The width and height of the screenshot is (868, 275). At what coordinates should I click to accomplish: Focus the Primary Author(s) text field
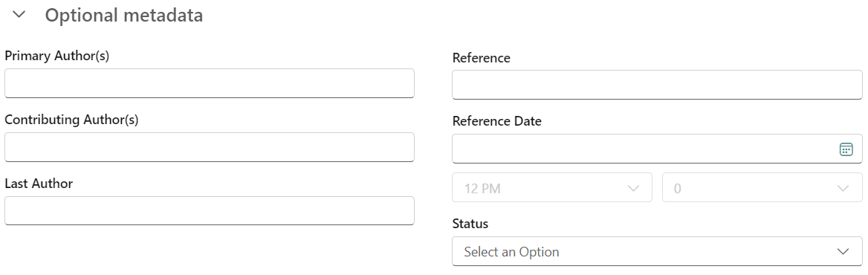coord(210,83)
